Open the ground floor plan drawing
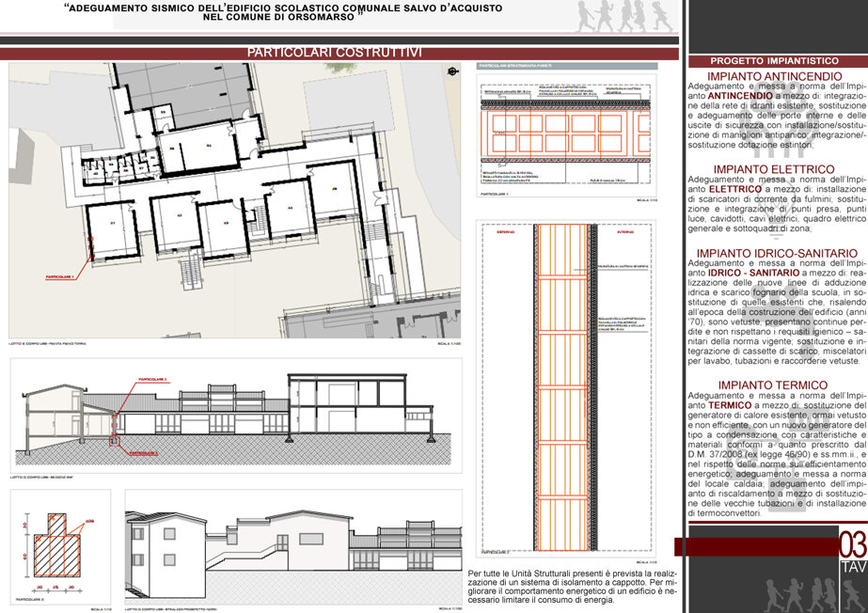868x613 pixels. [235, 199]
